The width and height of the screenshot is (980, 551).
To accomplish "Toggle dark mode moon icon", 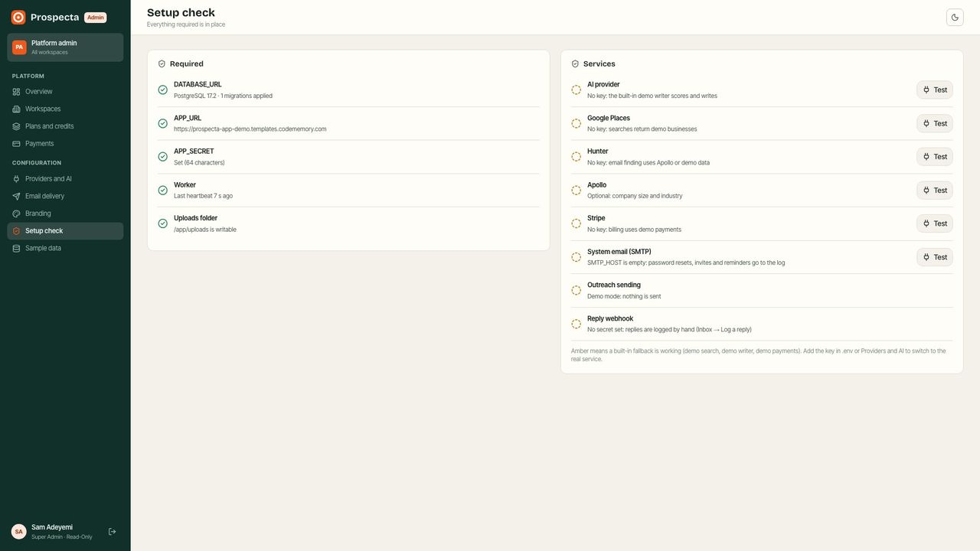I will tap(955, 17).
